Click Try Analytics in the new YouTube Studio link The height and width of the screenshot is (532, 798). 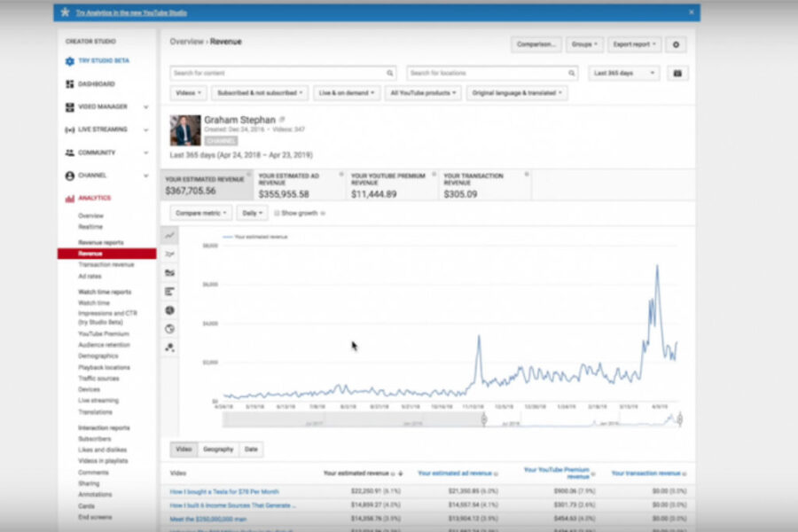[131, 12]
